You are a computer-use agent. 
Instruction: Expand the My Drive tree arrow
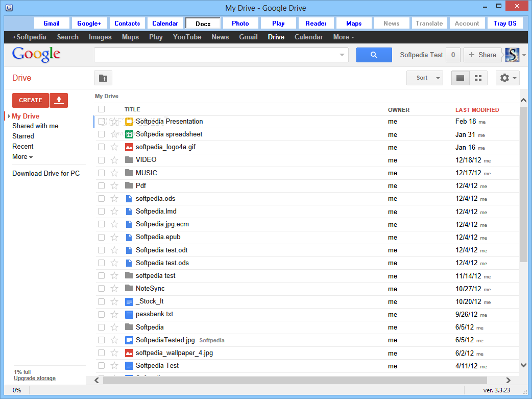pos(9,116)
